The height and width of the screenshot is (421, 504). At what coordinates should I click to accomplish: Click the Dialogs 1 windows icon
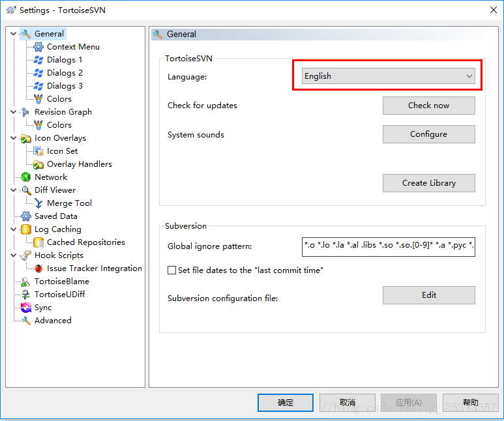coord(38,60)
